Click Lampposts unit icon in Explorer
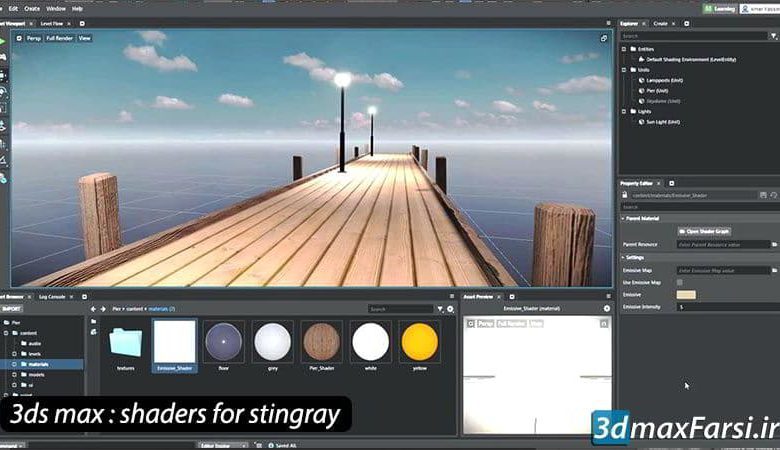The image size is (780, 450). [642, 80]
